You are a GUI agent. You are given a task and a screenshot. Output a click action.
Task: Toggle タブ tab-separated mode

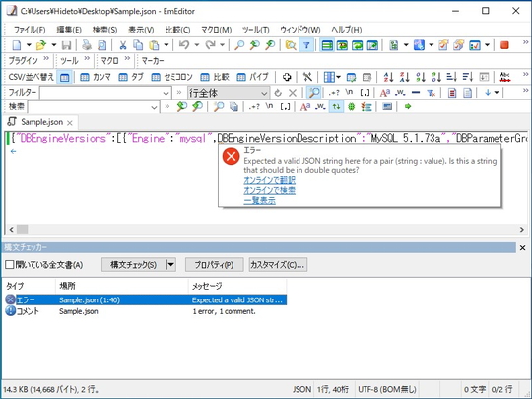point(131,77)
